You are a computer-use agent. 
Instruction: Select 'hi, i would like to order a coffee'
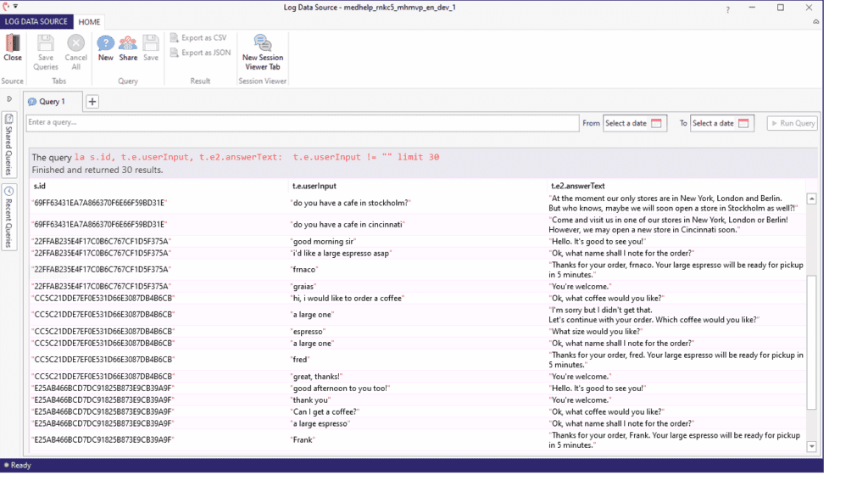[x=347, y=298]
